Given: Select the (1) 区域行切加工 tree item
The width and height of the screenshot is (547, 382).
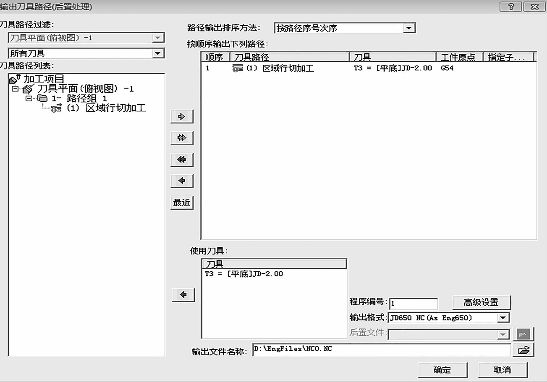Looking at the screenshot, I should [x=106, y=108].
